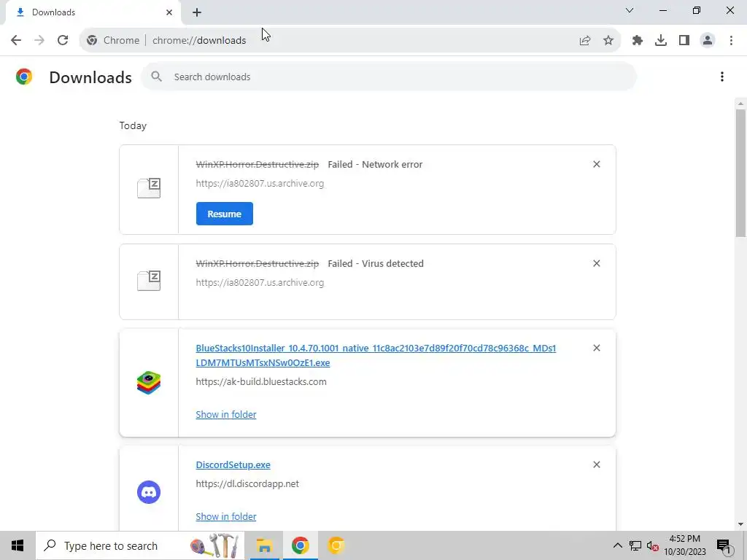The height and width of the screenshot is (560, 747).
Task: Open the Downloads page more actions menu
Action: click(x=722, y=77)
